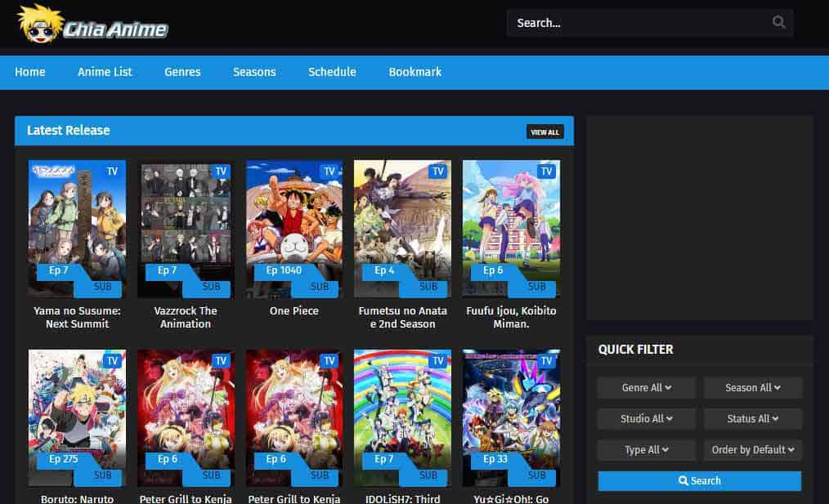829x504 pixels.
Task: Click the Search... input field in header
Action: pyautogui.click(x=650, y=23)
